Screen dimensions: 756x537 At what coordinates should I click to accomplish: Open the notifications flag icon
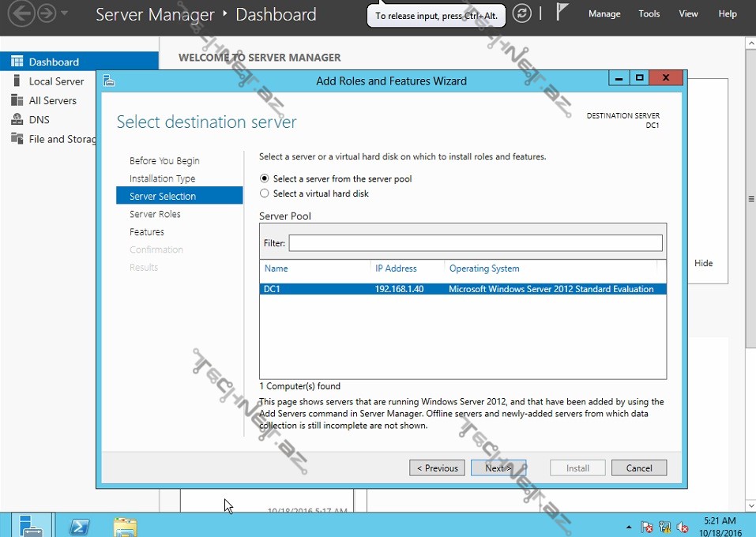[562, 13]
